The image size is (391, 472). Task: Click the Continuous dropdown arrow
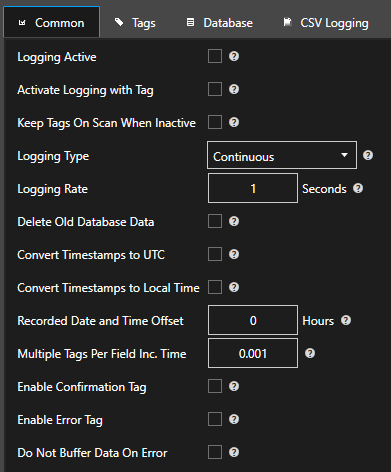(x=344, y=155)
